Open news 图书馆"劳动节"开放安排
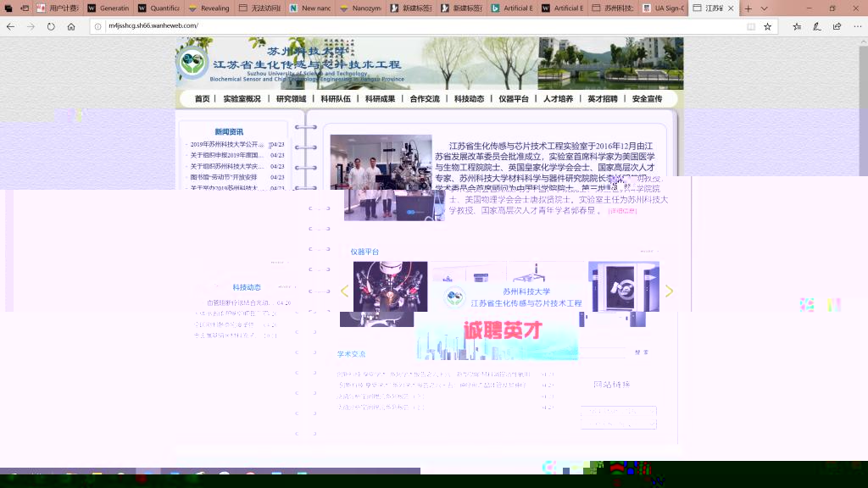This screenshot has height=488, width=868. tap(224, 178)
